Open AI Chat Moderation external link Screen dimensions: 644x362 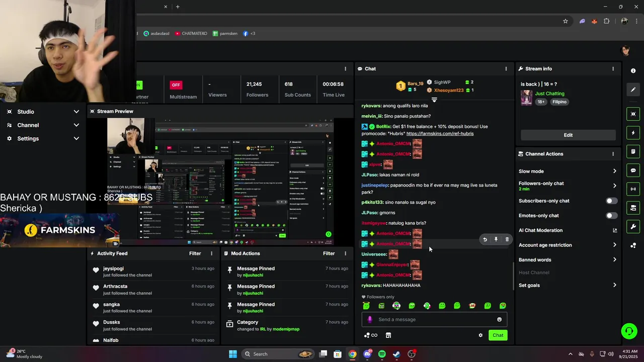[x=615, y=230]
